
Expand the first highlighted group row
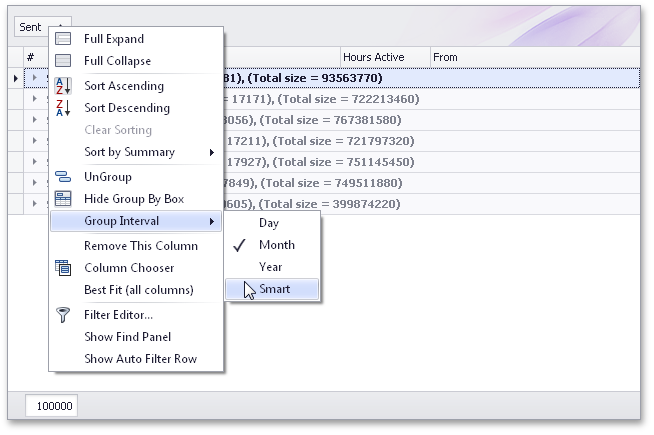pyautogui.click(x=34, y=77)
